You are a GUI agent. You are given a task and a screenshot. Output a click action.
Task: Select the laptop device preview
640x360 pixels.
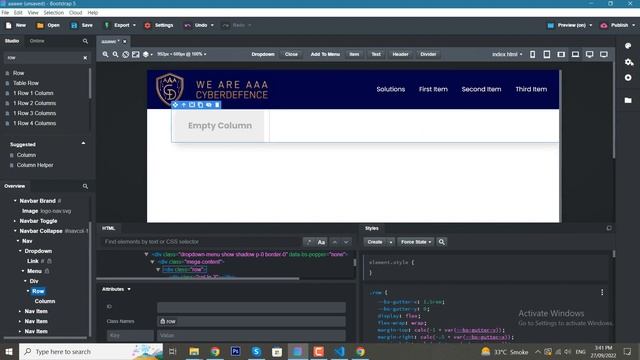tap(575, 54)
